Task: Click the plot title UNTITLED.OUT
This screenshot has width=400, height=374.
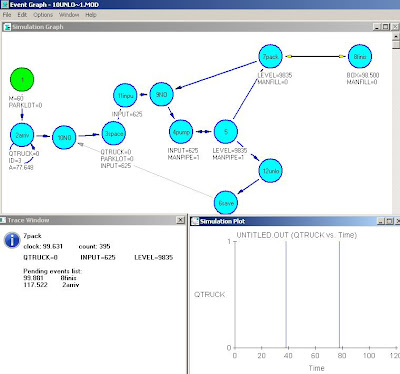Action: tap(297, 235)
